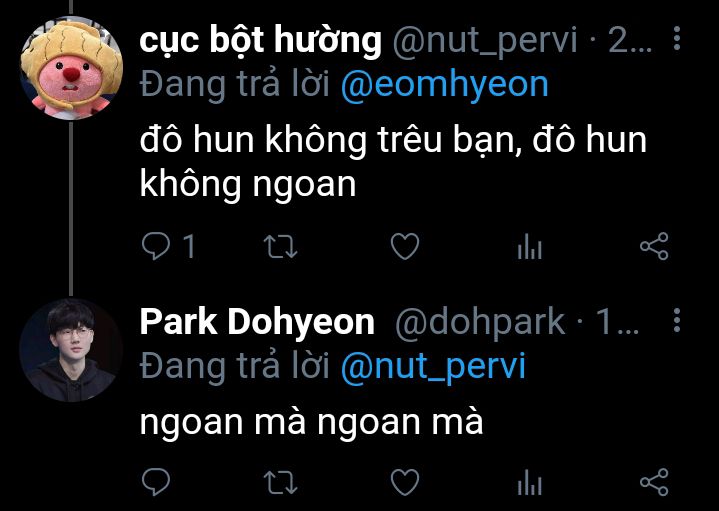719x511 pixels.
Task: Open the @eomhyeon mention link
Action: point(444,85)
